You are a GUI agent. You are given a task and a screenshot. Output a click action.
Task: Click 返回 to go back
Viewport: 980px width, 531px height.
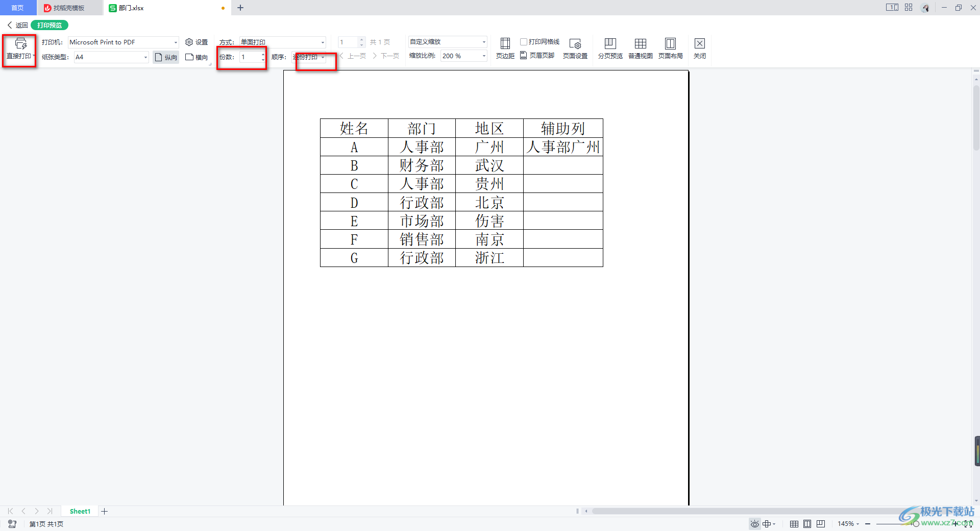coord(17,25)
